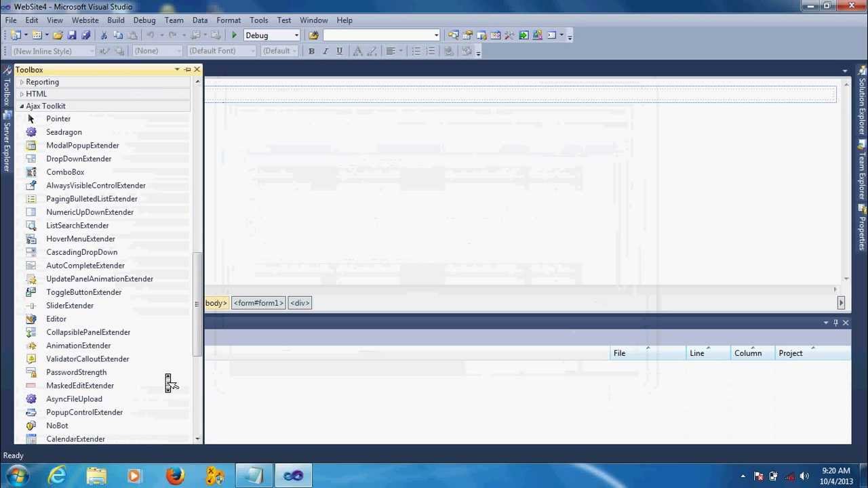Click the Save All toolbar icon
This screenshot has width=868, height=488.
click(x=85, y=35)
